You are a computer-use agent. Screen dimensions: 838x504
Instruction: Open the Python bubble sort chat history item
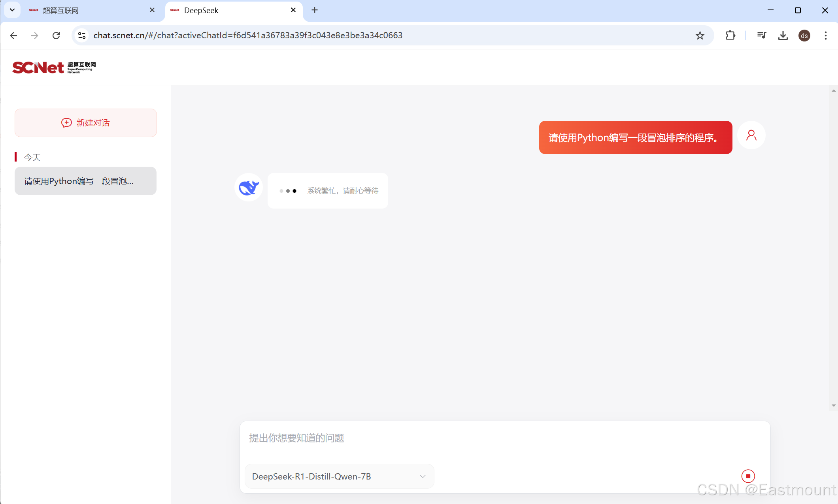[x=85, y=181]
